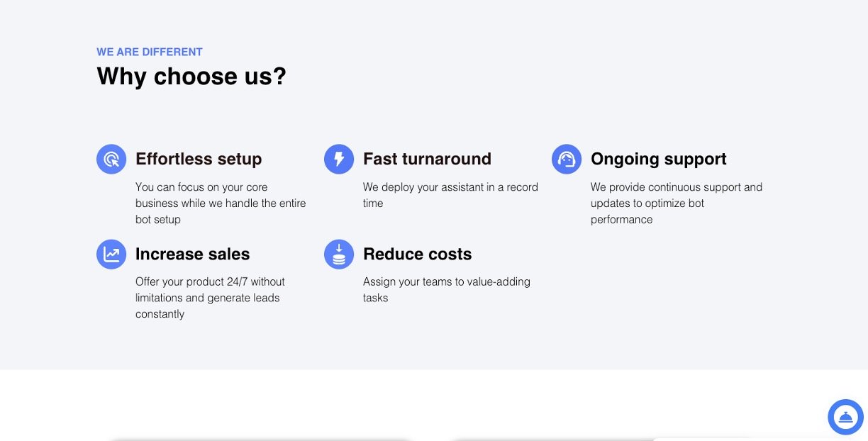Click the "Reduce costs" heading
The height and width of the screenshot is (441, 868).
(x=417, y=254)
